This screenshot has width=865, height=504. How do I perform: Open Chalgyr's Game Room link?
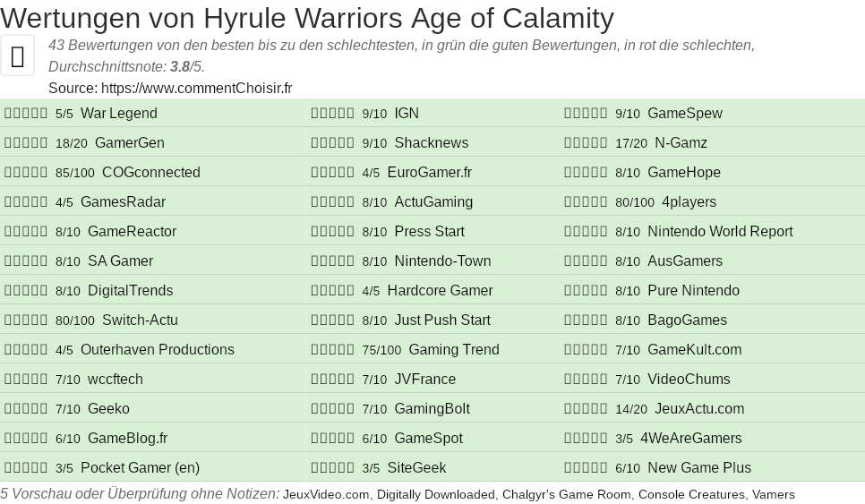tap(566, 494)
